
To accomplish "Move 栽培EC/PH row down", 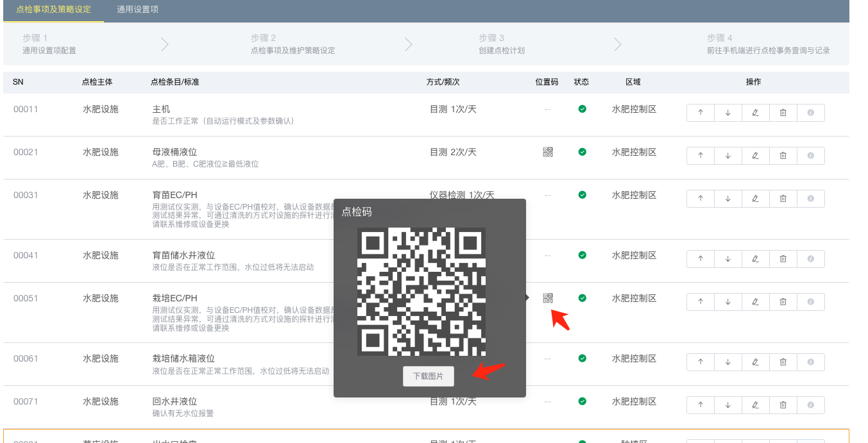I will [x=728, y=302].
